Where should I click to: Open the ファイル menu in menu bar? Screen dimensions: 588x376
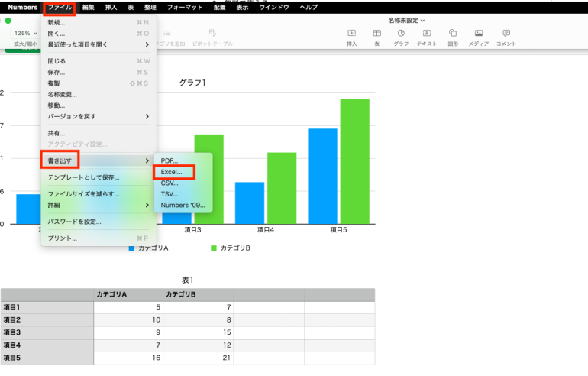[60, 8]
